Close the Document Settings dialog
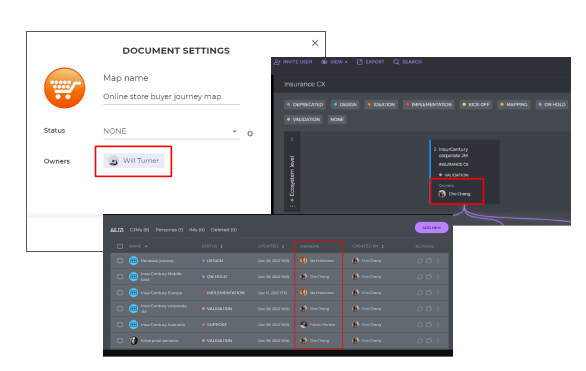 315,43
